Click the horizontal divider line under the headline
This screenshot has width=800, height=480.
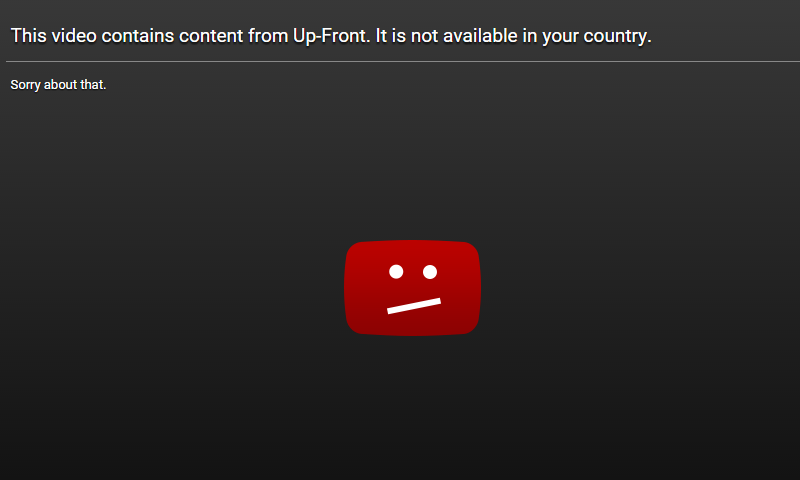[403, 62]
